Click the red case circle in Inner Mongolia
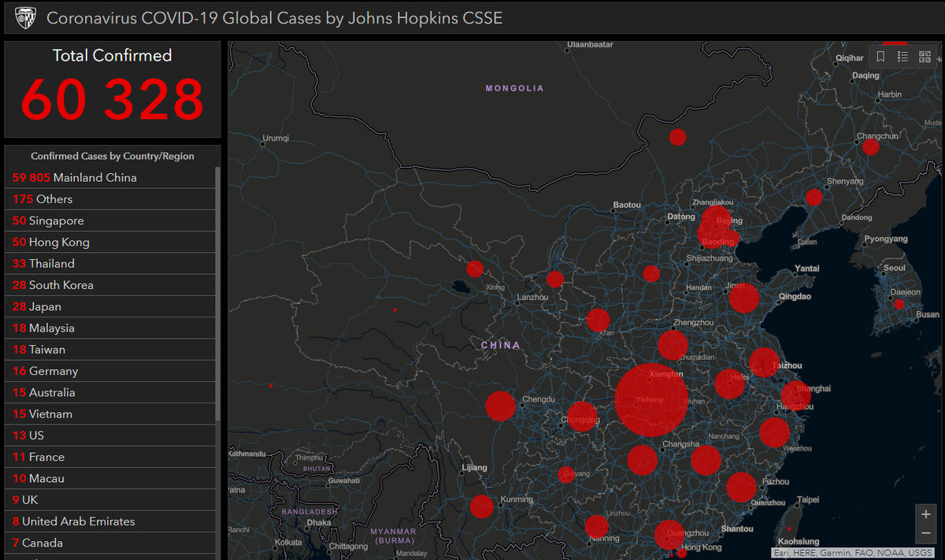Image resolution: width=945 pixels, height=560 pixels. (x=677, y=137)
